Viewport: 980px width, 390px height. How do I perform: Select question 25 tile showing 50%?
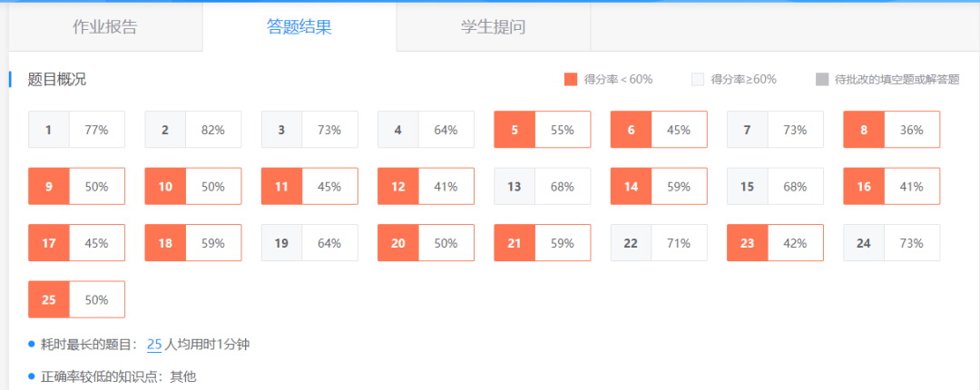(x=76, y=299)
